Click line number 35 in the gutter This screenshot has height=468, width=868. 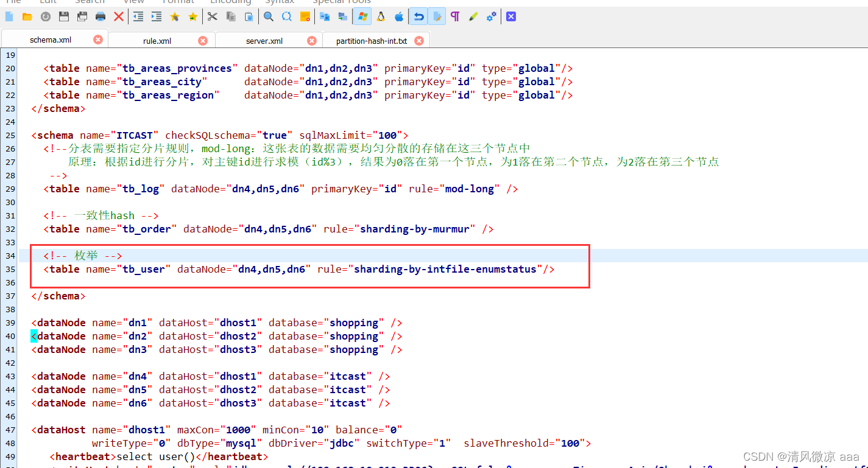pyautogui.click(x=10, y=269)
